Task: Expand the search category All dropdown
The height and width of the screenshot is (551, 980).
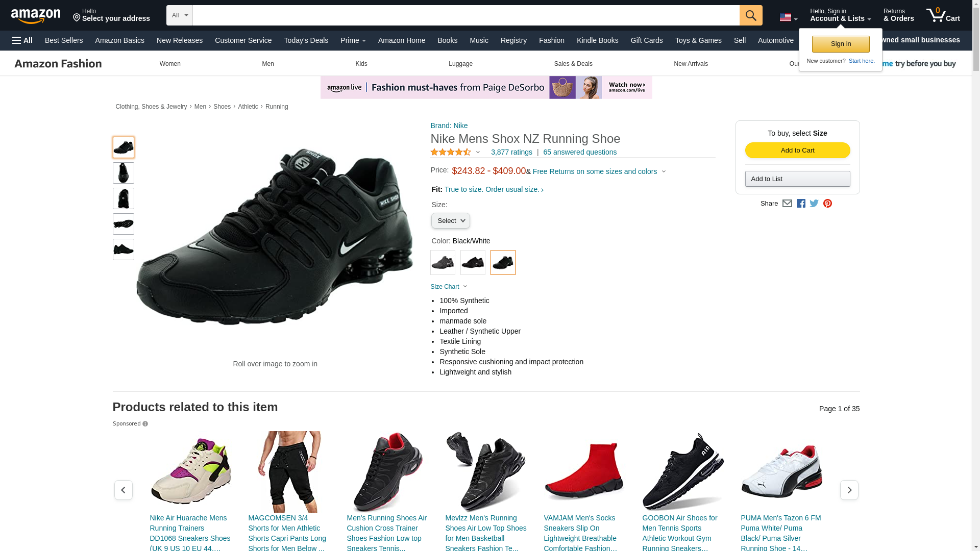Action: (180, 15)
